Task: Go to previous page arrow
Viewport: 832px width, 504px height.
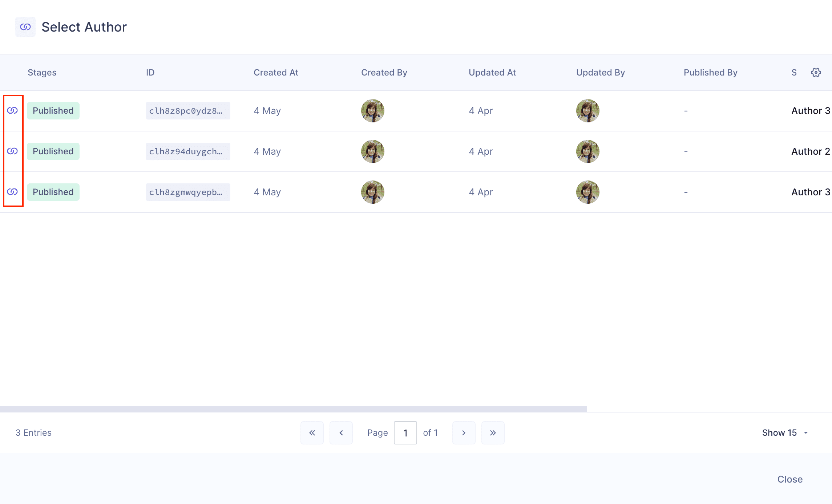Action: tap(341, 433)
